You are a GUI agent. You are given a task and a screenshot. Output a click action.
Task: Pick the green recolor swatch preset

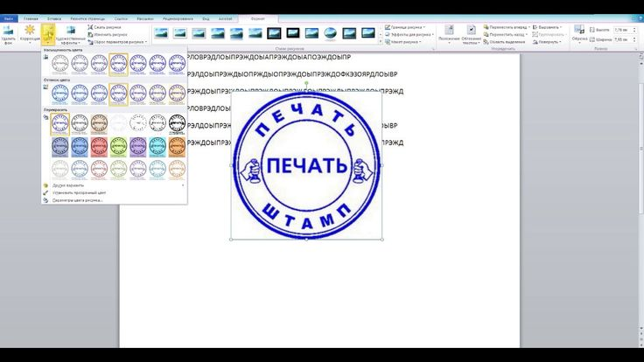coord(118,146)
